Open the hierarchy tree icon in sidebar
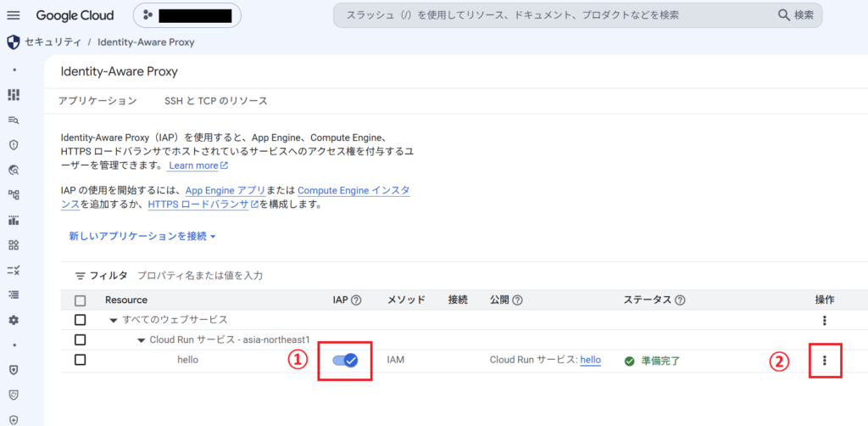The height and width of the screenshot is (426, 868). (14, 195)
